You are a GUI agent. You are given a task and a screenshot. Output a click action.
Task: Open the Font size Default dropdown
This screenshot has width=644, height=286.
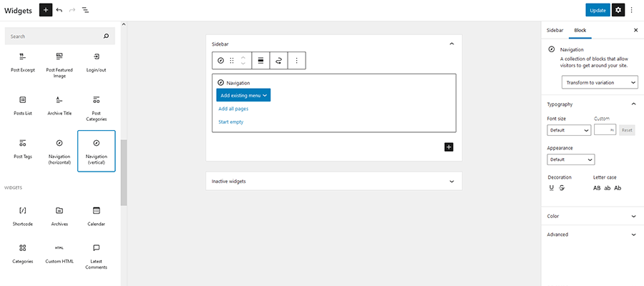click(x=569, y=130)
